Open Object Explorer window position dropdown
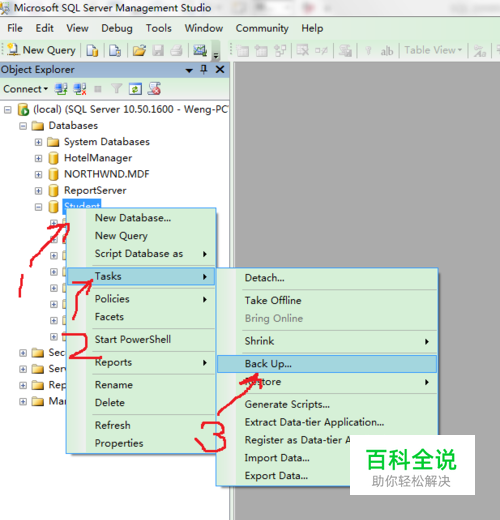 coord(189,70)
